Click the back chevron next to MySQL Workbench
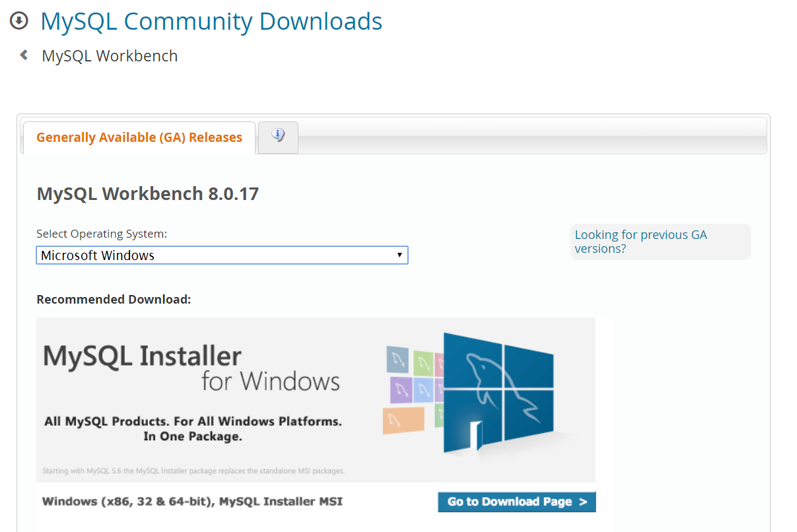The width and height of the screenshot is (797, 532). [24, 55]
